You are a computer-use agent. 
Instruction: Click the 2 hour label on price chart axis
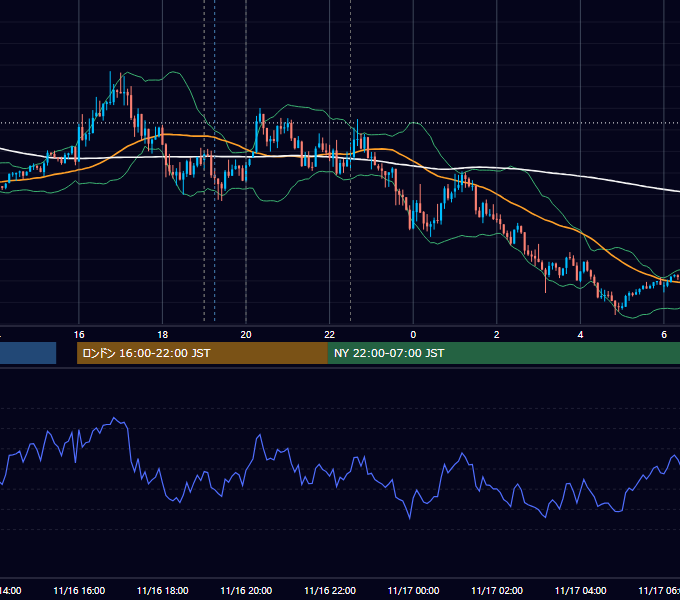[x=497, y=335]
